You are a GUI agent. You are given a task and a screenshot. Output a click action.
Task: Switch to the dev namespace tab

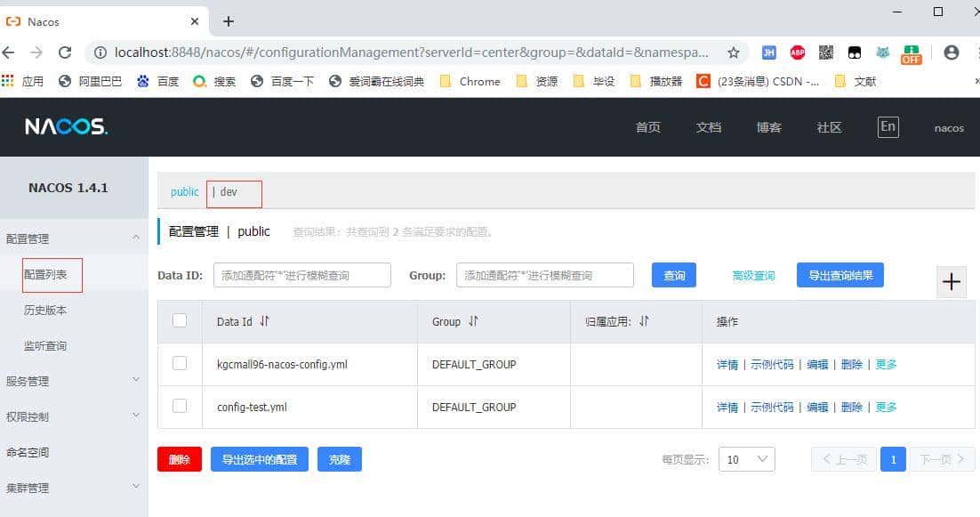pos(232,191)
